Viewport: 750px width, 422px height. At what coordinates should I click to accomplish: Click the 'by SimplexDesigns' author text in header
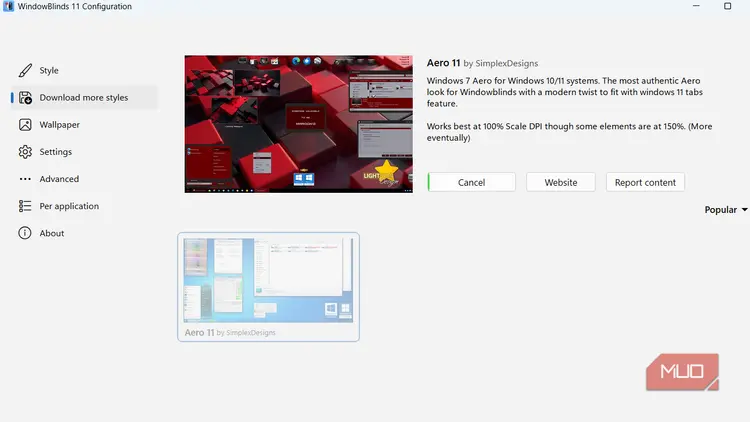[x=501, y=63]
